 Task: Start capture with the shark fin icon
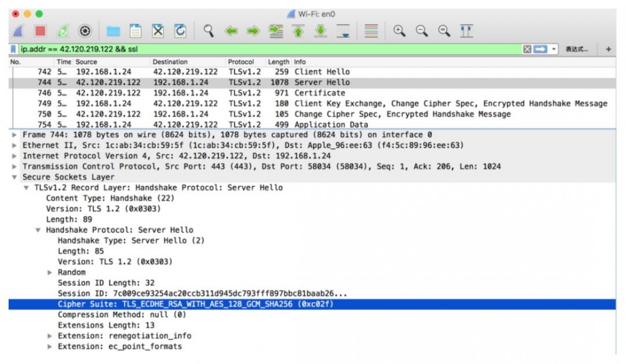(19, 31)
